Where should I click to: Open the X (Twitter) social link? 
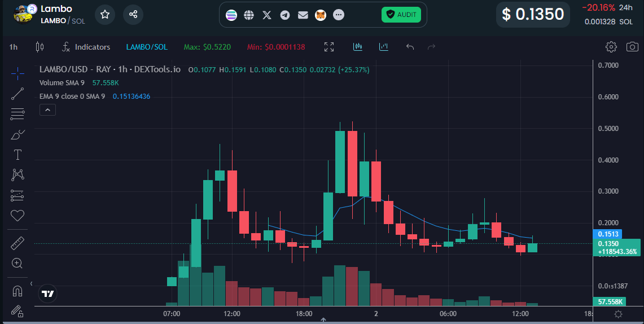(267, 15)
